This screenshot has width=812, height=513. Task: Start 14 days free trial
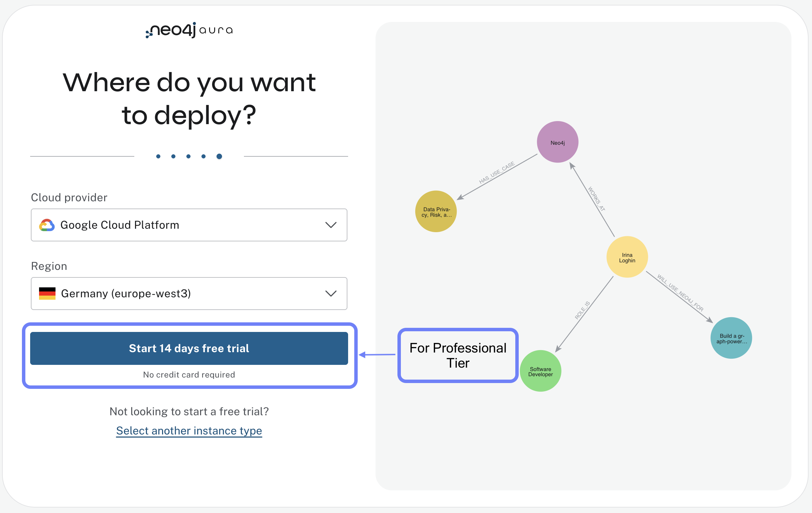coord(189,348)
